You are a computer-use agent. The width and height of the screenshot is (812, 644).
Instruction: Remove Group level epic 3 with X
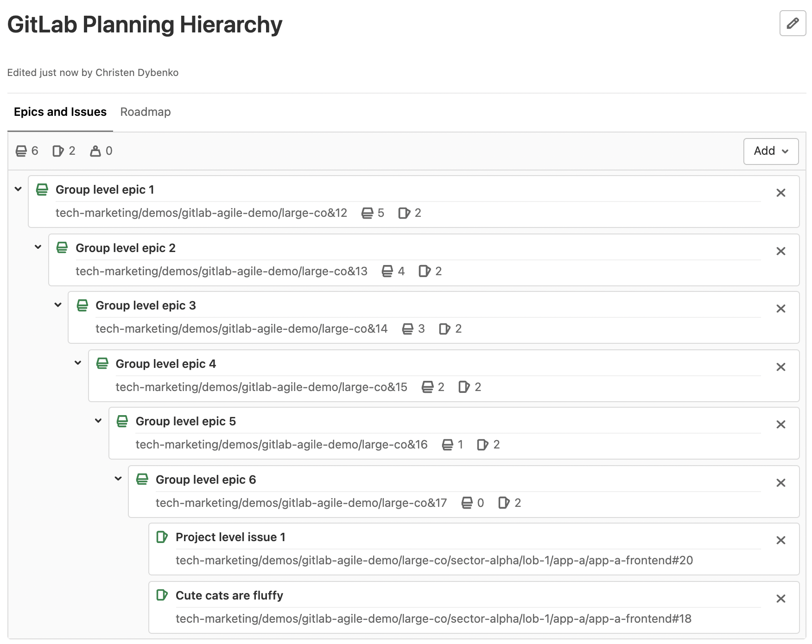pos(781,309)
